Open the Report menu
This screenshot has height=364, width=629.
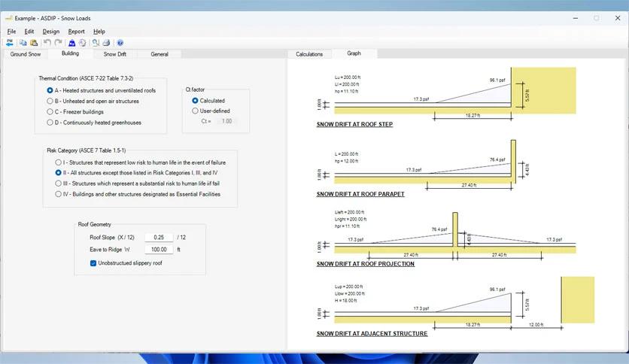coord(76,32)
